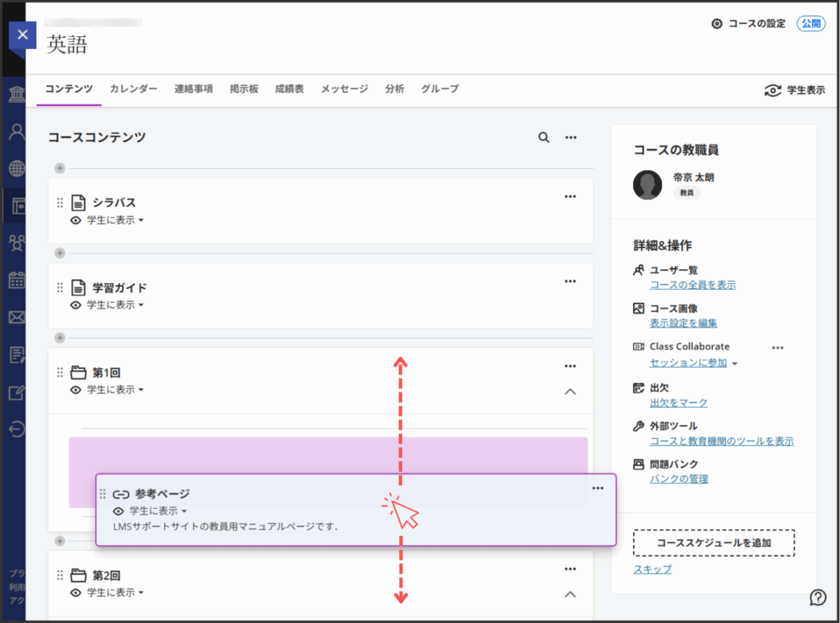Open the シラバス item's three-dot menu
840x623 pixels.
point(570,197)
